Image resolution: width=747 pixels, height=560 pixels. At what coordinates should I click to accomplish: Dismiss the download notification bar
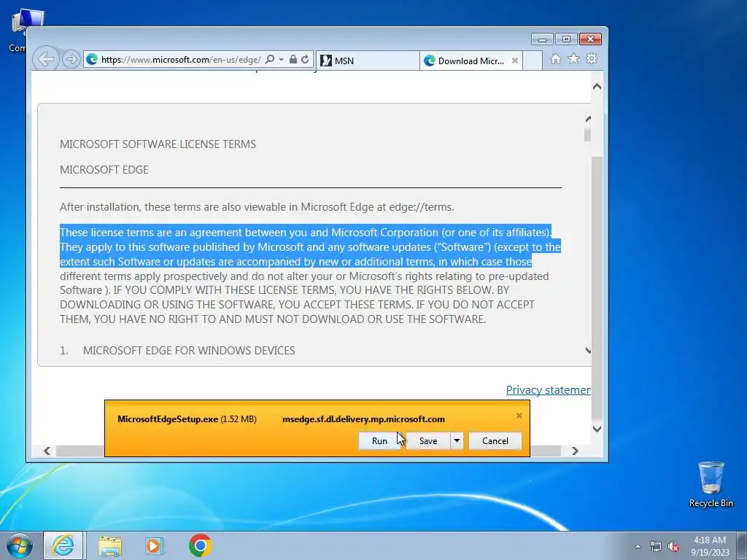(x=519, y=416)
